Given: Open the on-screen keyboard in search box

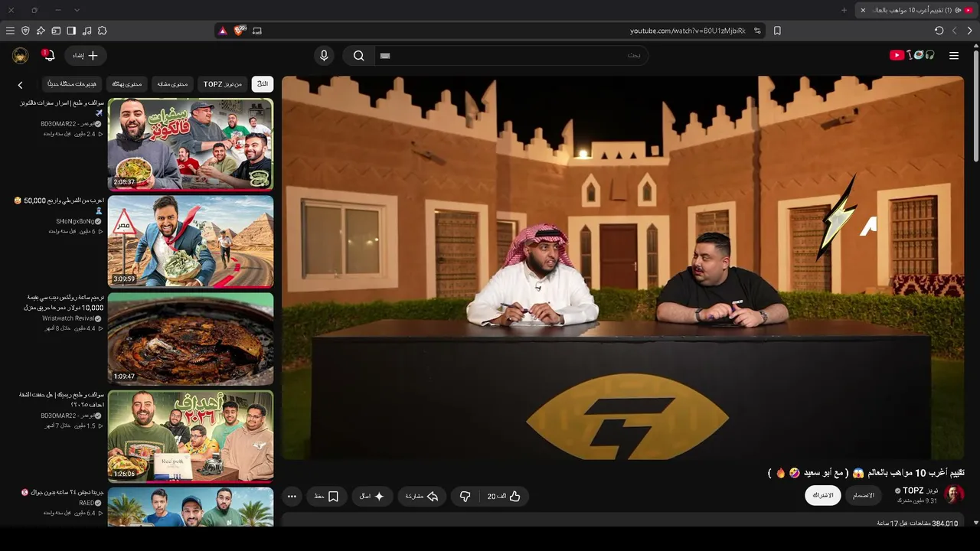Looking at the screenshot, I should tap(385, 55).
